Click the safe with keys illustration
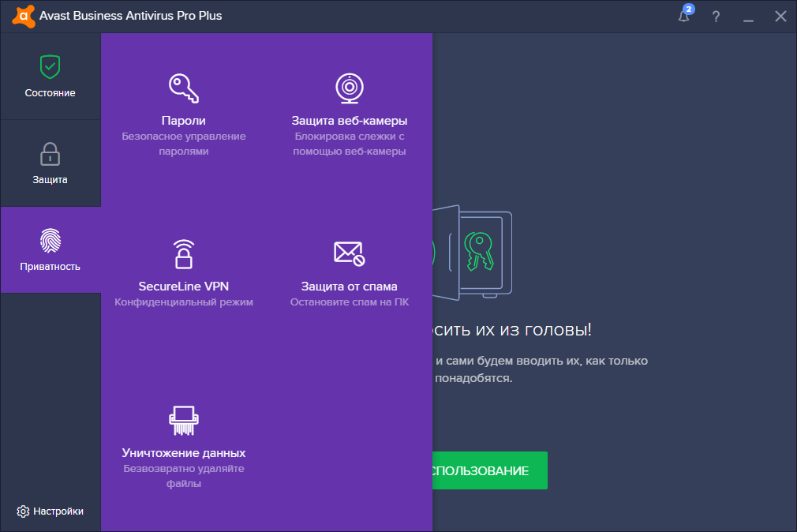The image size is (797, 532). (473, 253)
